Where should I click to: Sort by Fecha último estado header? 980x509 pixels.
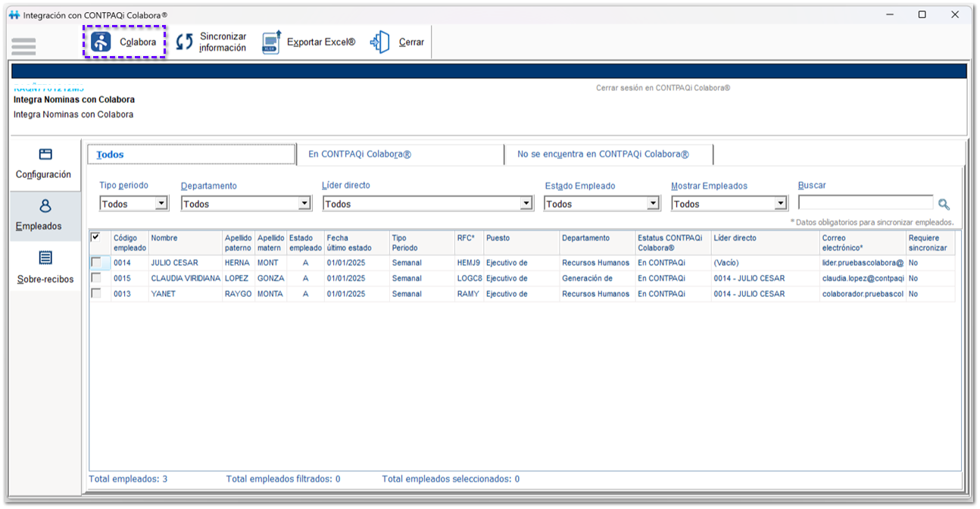[357, 243]
